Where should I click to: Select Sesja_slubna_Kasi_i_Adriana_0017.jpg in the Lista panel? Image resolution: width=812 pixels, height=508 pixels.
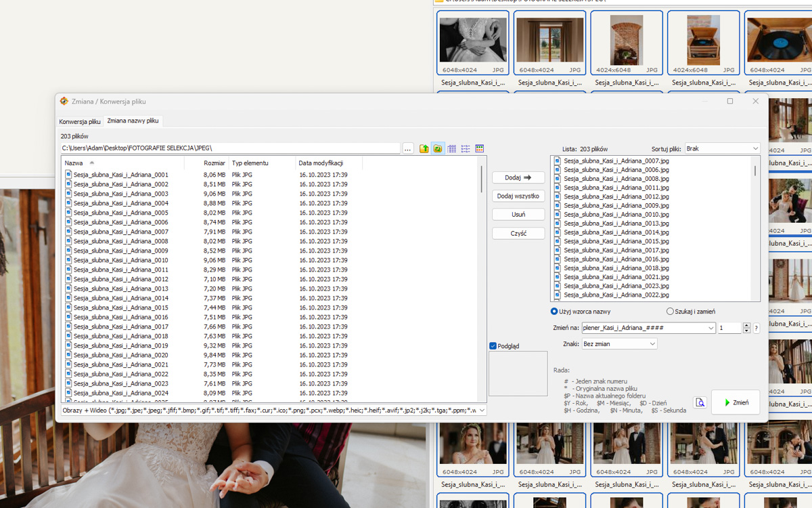[616, 250]
